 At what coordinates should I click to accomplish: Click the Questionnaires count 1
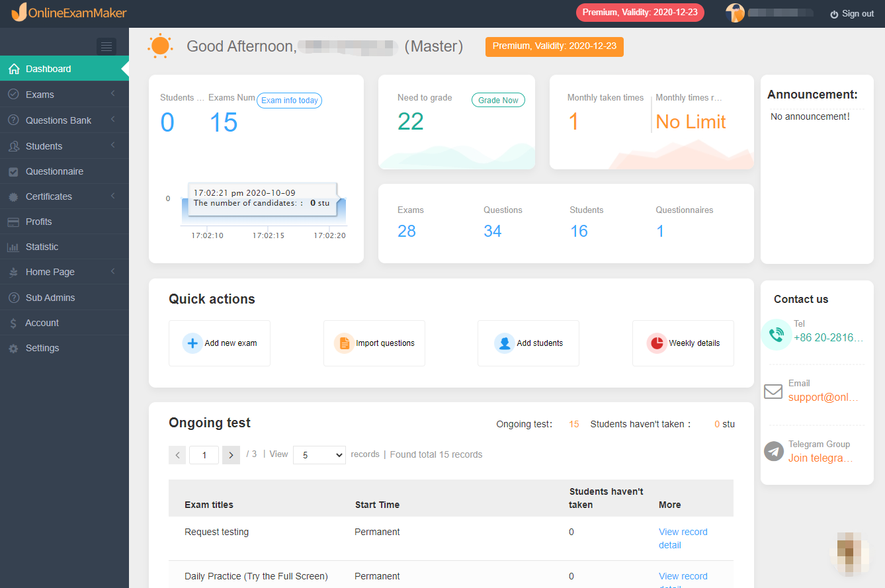point(660,231)
